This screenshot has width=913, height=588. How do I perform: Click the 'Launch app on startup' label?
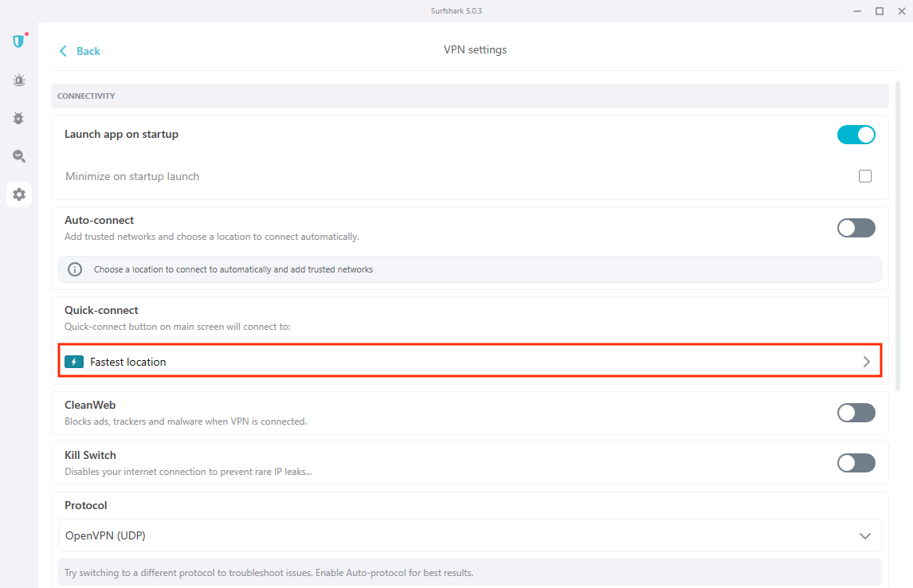coord(122,135)
